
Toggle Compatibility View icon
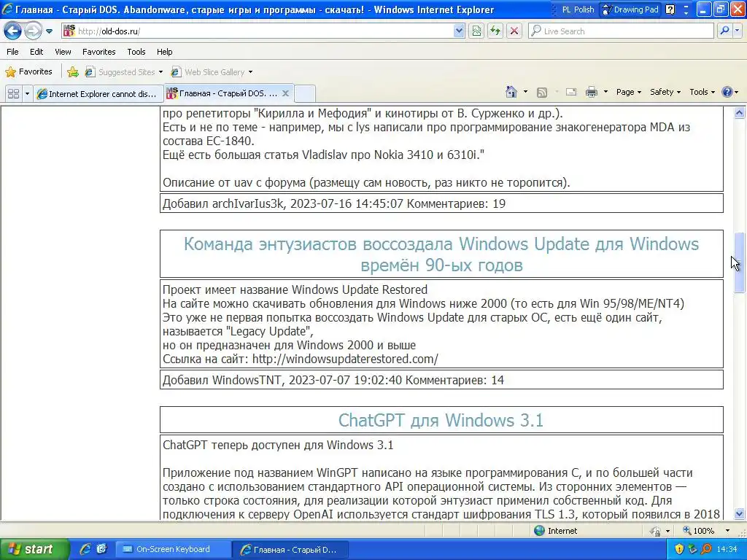[x=476, y=31]
